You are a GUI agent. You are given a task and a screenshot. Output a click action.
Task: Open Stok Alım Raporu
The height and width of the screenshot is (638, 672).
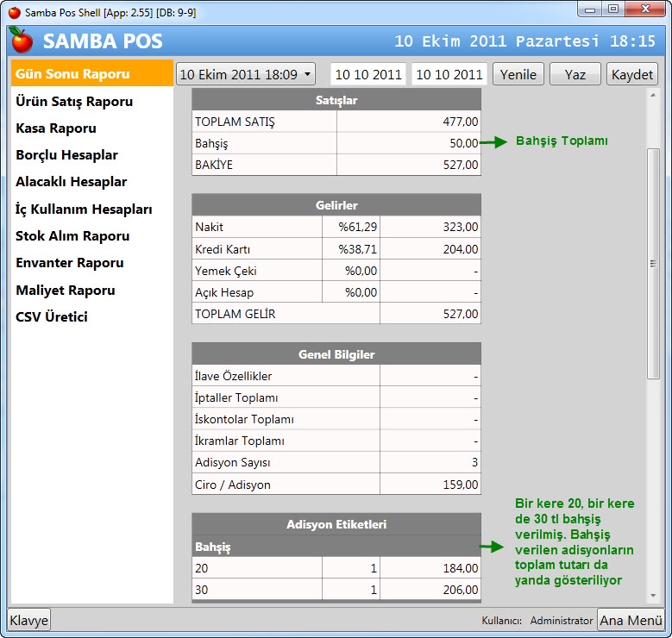pyautogui.click(x=72, y=235)
